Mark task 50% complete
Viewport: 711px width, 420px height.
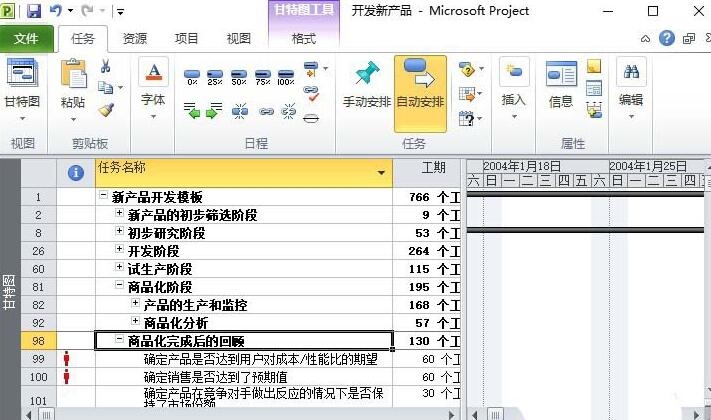(239, 77)
